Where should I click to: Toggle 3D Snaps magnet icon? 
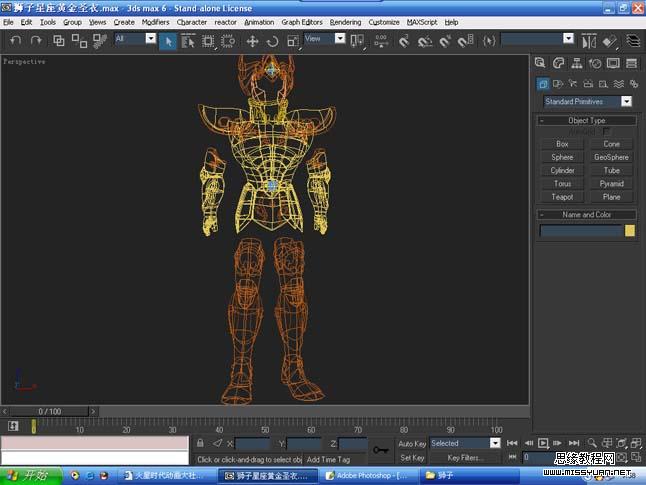[404, 41]
